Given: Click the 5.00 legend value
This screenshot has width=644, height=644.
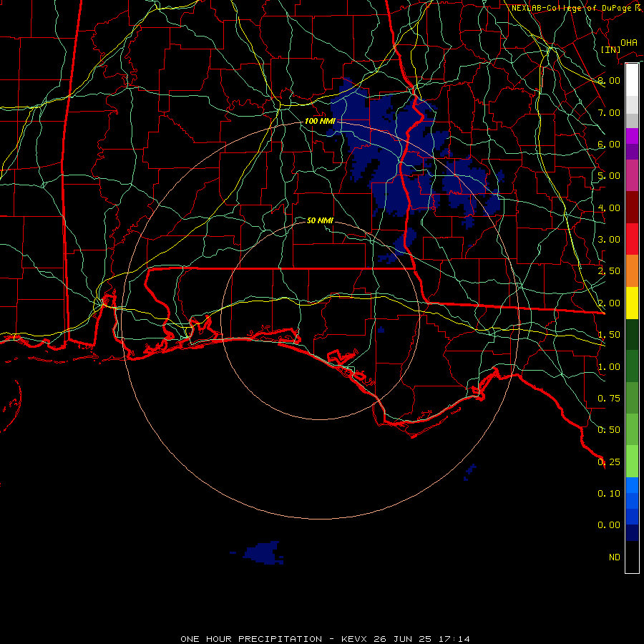Looking at the screenshot, I should point(609,176).
